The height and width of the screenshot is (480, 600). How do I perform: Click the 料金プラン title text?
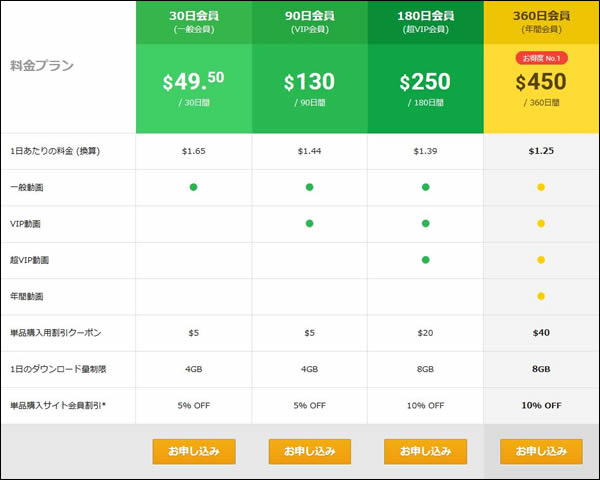42,66
